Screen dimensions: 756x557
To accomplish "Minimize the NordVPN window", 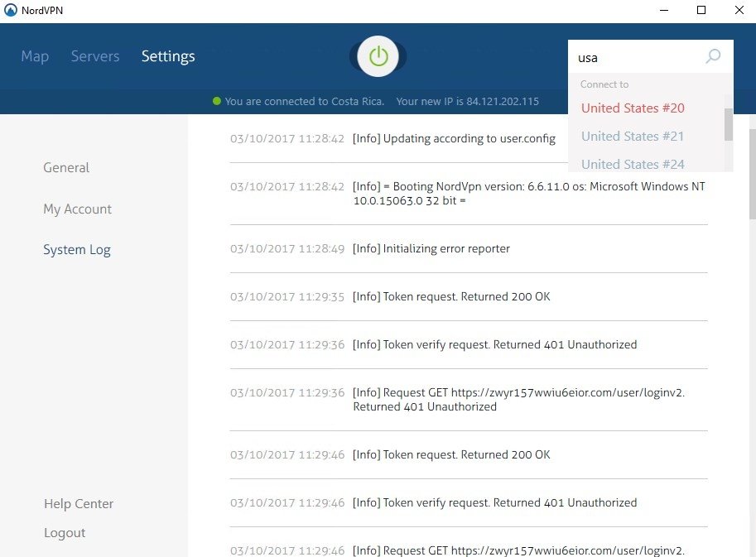I will coord(664,10).
